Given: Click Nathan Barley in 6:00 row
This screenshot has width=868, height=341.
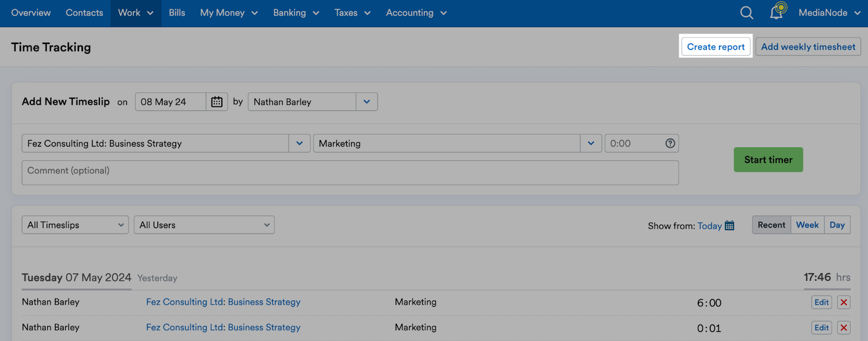Looking at the screenshot, I should pos(50,302).
